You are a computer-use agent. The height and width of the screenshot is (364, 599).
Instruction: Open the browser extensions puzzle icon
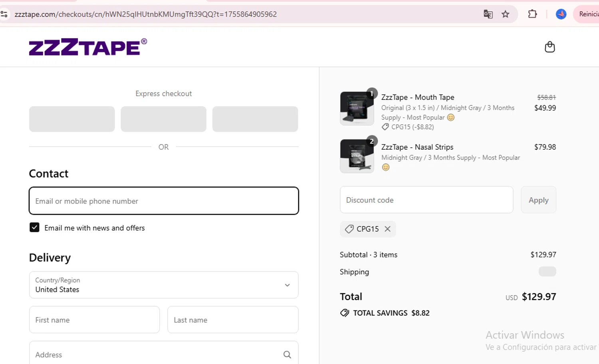point(532,14)
